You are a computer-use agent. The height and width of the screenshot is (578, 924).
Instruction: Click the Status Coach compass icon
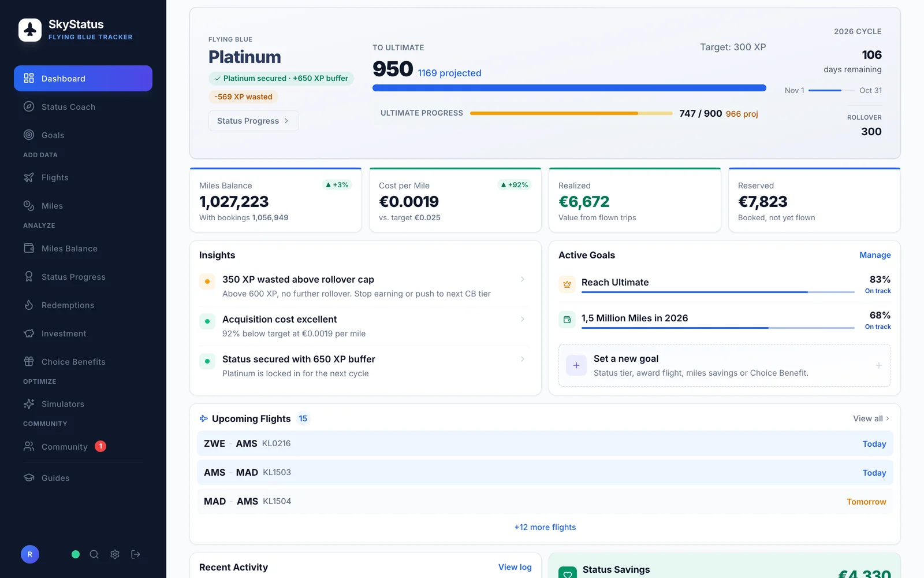[29, 106]
